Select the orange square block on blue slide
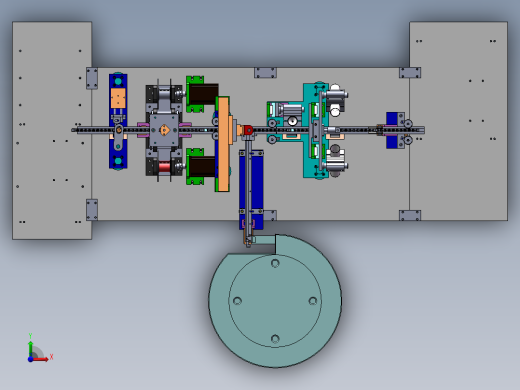The image size is (520, 390). click(x=118, y=98)
